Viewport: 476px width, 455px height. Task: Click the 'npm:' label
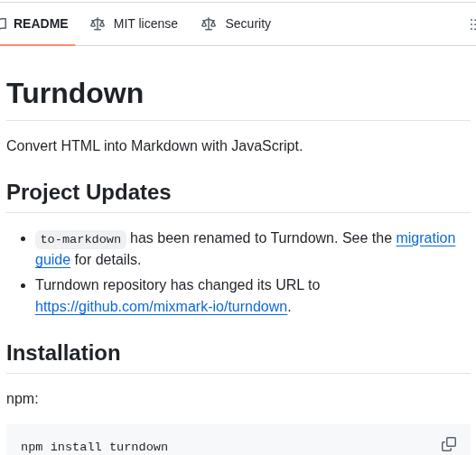point(23,399)
